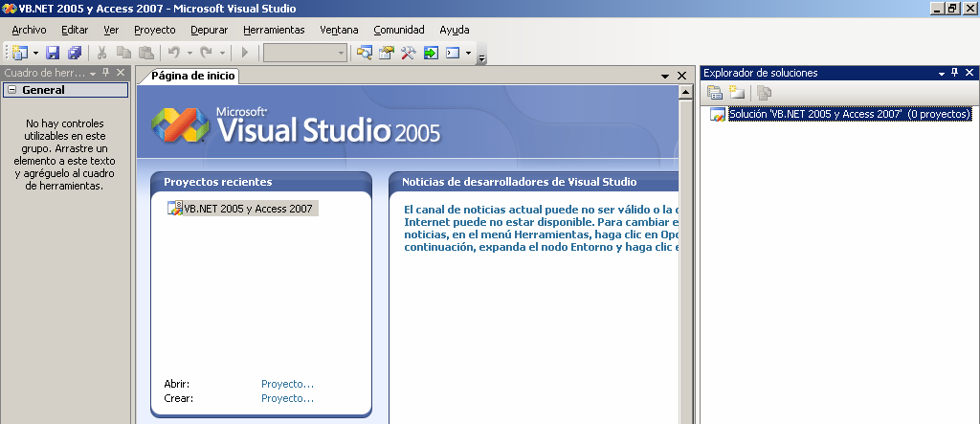The height and width of the screenshot is (424, 980).
Task: Open the toolbar options overflow button
Action: (x=481, y=58)
